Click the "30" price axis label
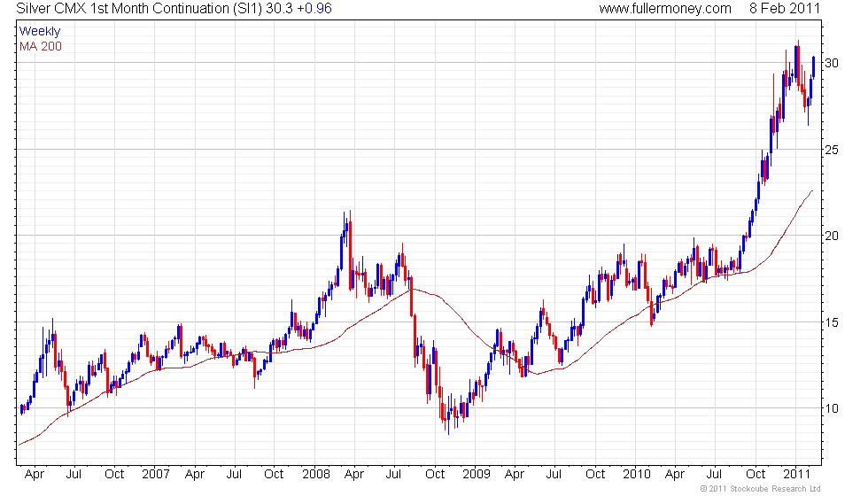This screenshot has width=868, height=496. 832,63
